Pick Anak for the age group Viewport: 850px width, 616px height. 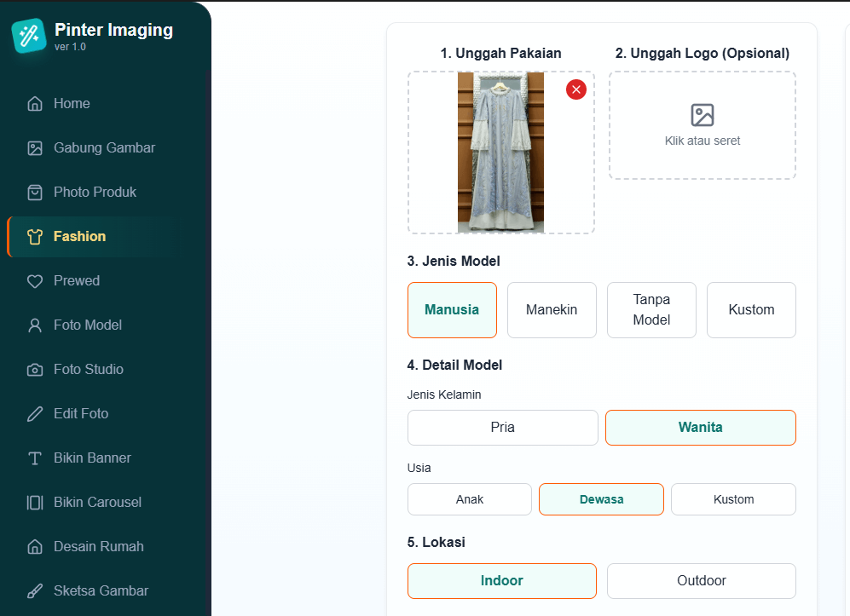[469, 499]
